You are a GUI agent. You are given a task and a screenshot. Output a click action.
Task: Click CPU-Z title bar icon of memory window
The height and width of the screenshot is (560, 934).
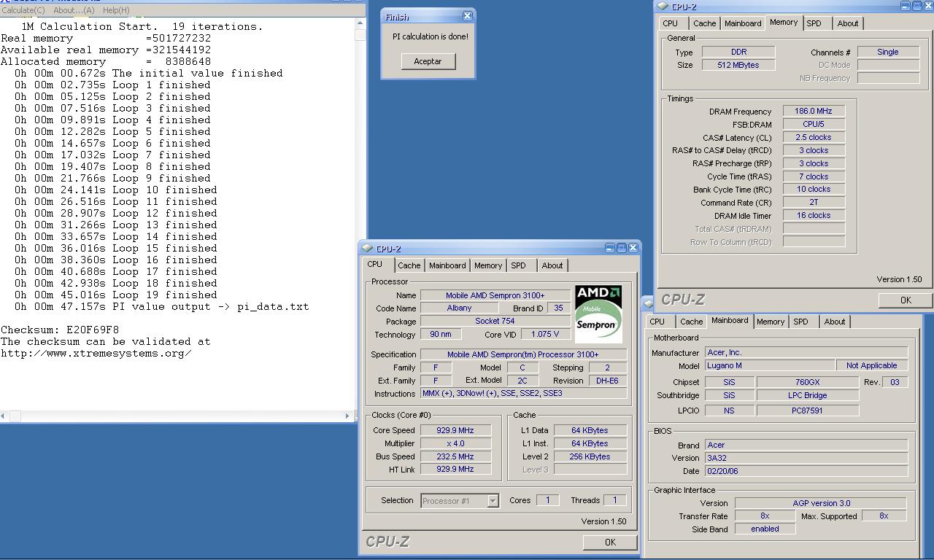663,6
